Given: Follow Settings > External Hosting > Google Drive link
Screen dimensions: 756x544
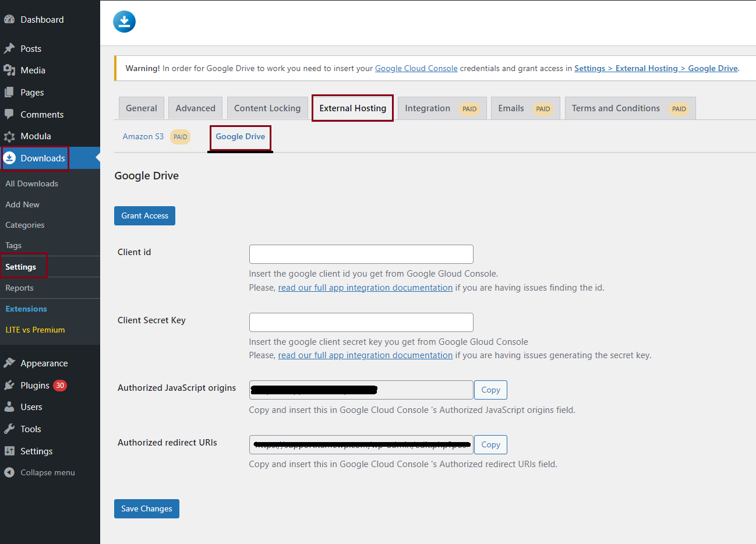Looking at the screenshot, I should (656, 68).
